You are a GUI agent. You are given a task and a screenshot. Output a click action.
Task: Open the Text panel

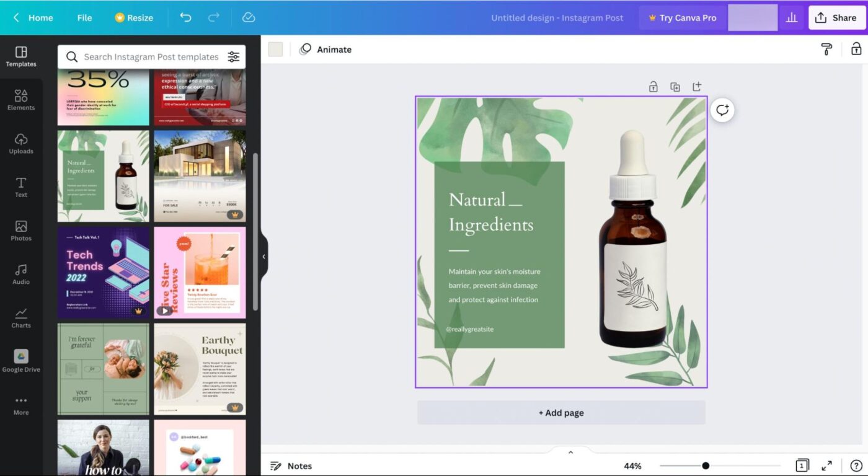(x=21, y=187)
